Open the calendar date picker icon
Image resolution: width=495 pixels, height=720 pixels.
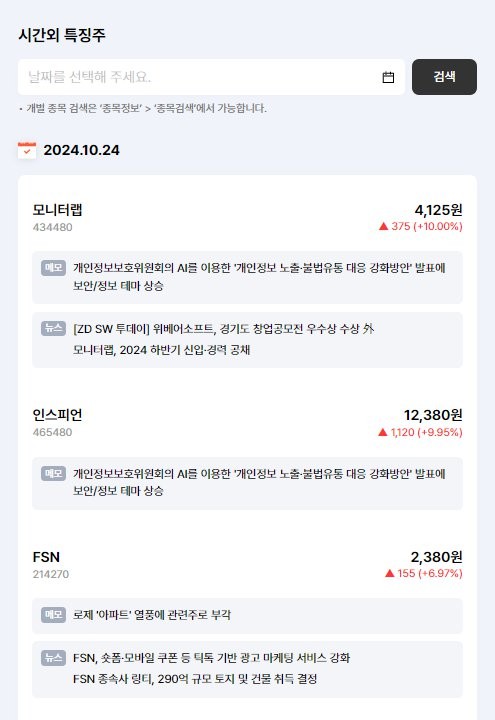[x=388, y=77]
